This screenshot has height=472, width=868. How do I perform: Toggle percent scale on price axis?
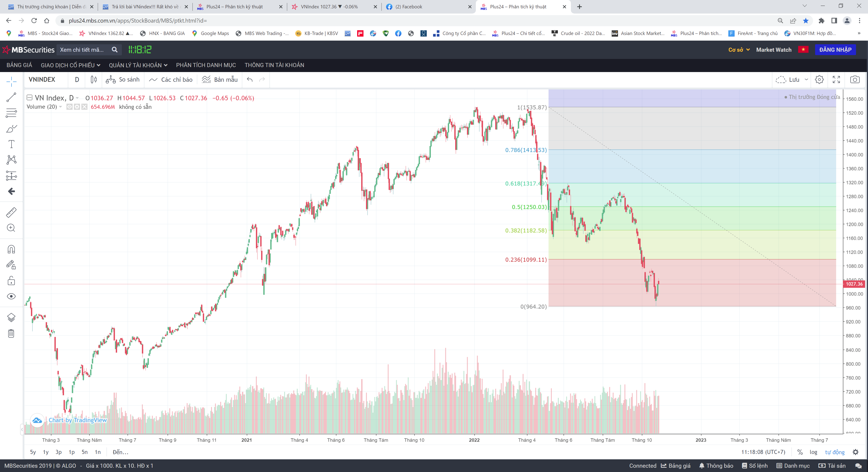click(x=800, y=452)
